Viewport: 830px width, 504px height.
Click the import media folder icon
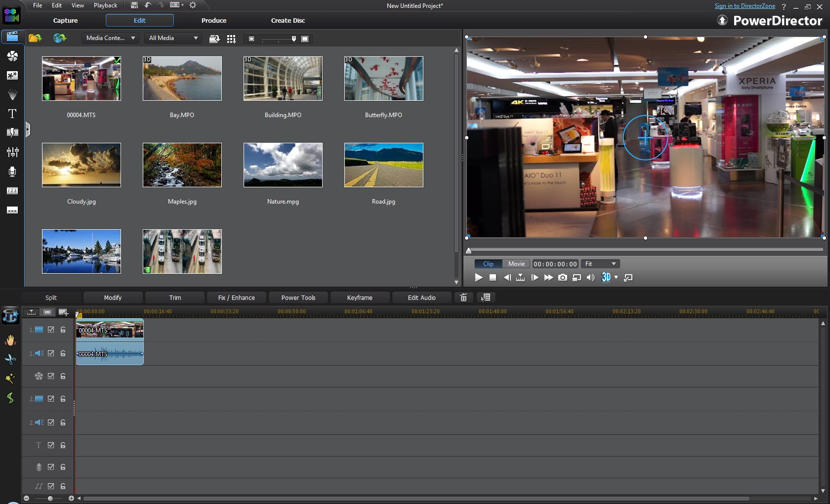pyautogui.click(x=35, y=38)
